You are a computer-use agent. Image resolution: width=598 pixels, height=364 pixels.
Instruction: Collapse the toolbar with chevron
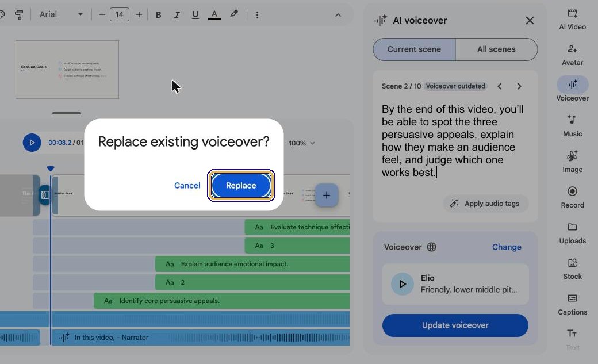pos(338,15)
